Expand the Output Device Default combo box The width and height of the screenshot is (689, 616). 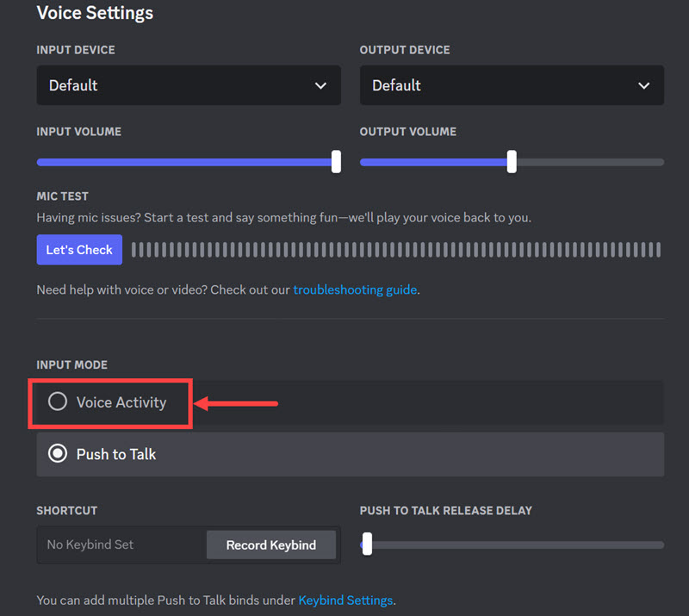point(511,86)
